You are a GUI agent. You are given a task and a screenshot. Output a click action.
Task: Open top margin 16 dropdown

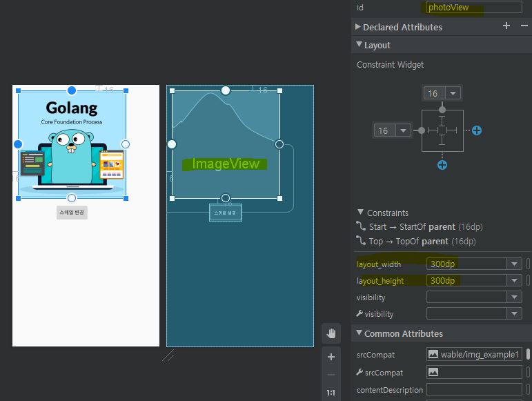(x=453, y=93)
